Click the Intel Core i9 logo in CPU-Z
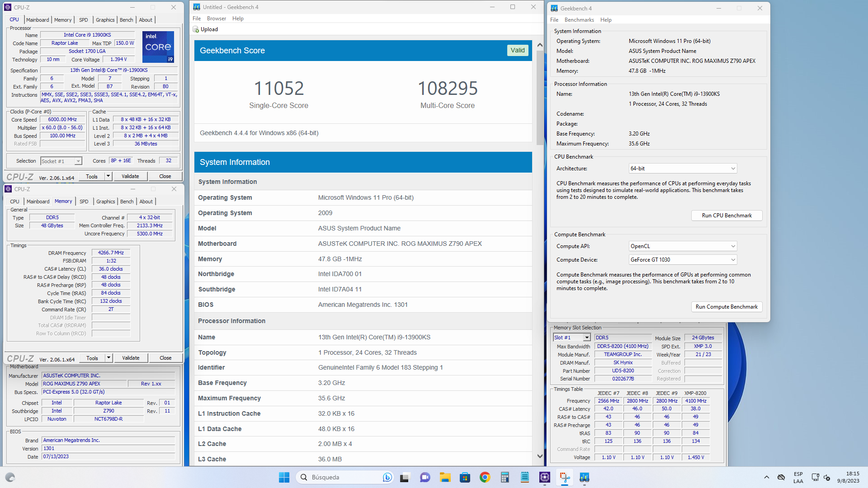The image size is (868, 488). (x=158, y=47)
